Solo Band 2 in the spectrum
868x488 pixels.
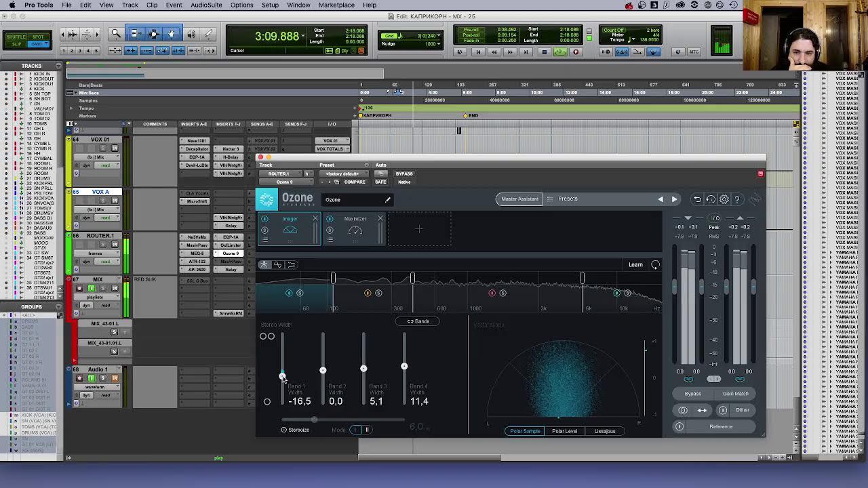378,293
